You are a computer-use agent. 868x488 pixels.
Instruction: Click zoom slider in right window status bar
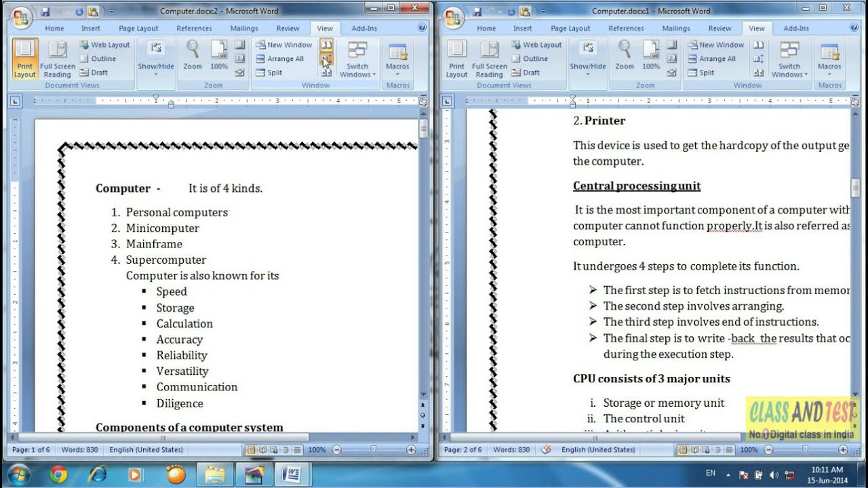coord(806,449)
